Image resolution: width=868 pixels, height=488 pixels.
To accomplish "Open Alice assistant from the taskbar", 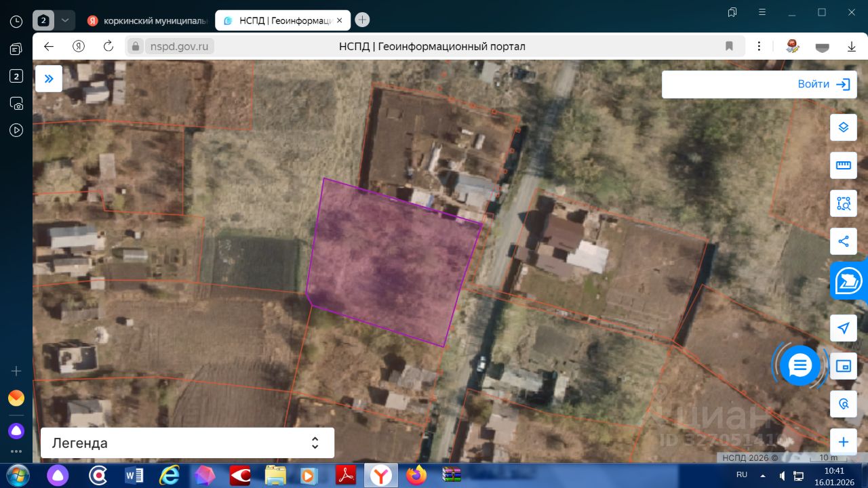I will [59, 475].
